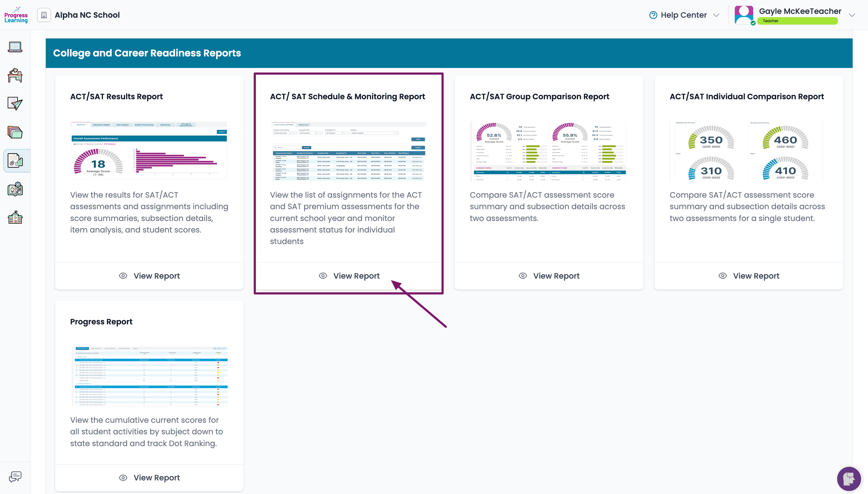The height and width of the screenshot is (494, 868).
Task: Open the paper plane assignments sidebar icon
Action: [15, 103]
